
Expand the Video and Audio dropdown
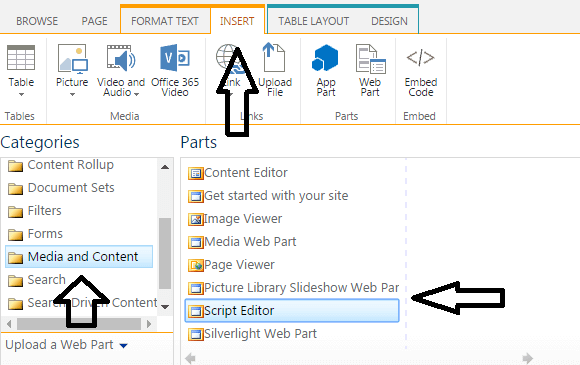click(x=136, y=94)
